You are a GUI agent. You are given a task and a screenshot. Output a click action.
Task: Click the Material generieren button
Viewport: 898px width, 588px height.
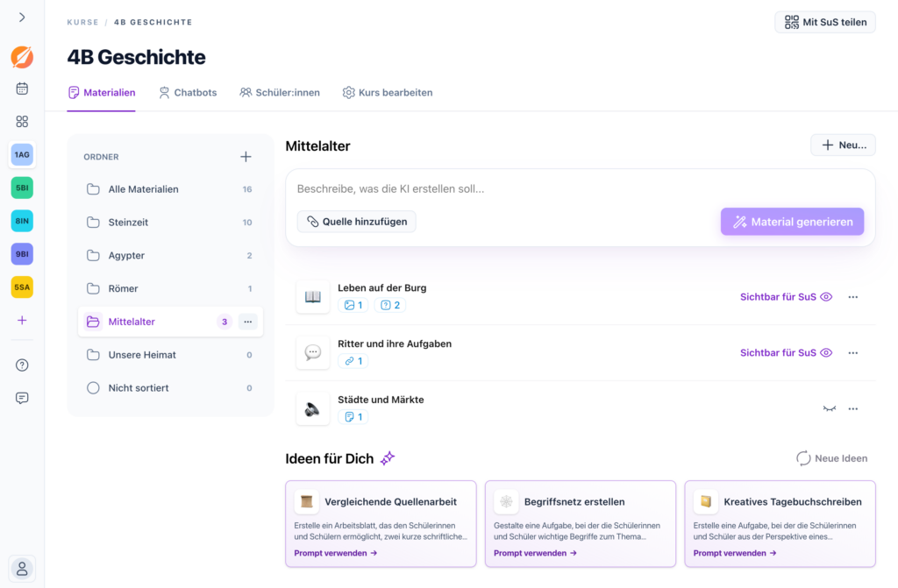(x=792, y=222)
